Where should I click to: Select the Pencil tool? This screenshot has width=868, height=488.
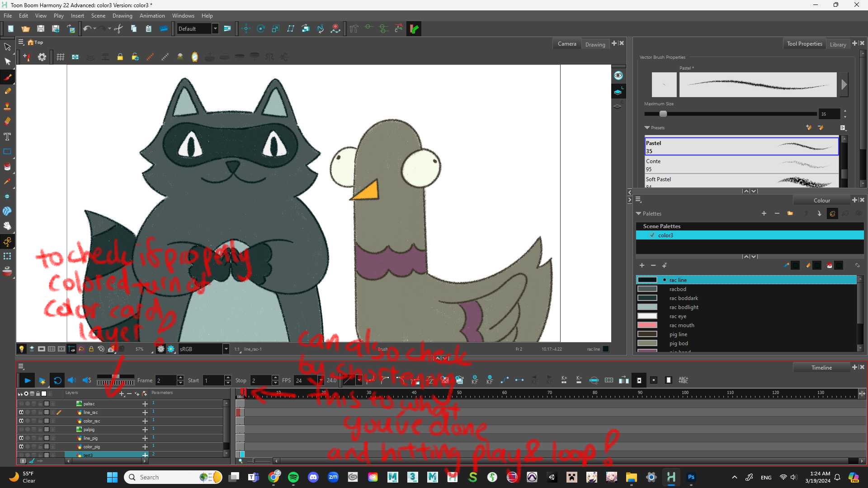(7, 92)
